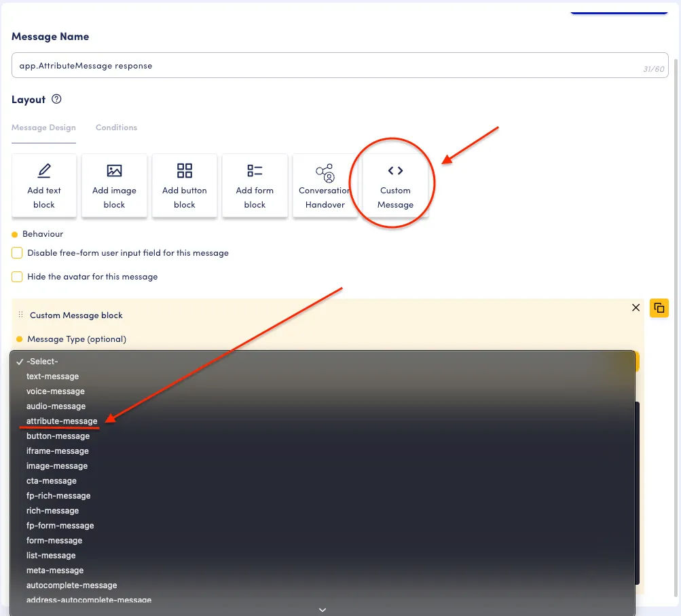This screenshot has width=681, height=616.
Task: Click the Add image block icon
Action: tap(114, 170)
